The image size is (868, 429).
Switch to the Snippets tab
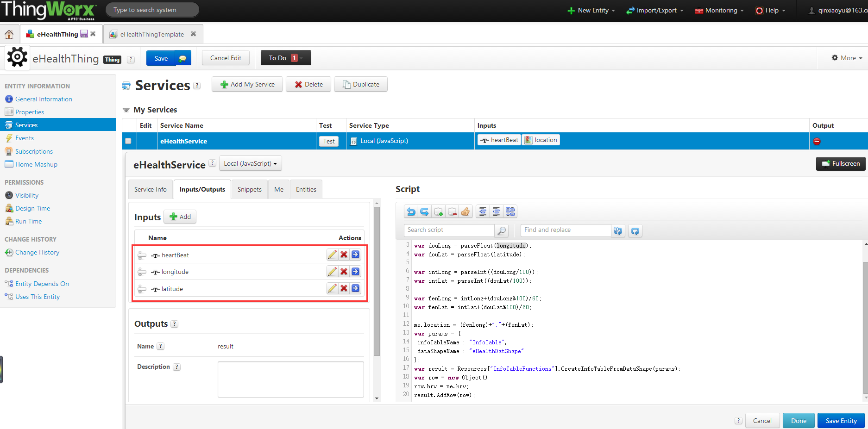coord(250,189)
